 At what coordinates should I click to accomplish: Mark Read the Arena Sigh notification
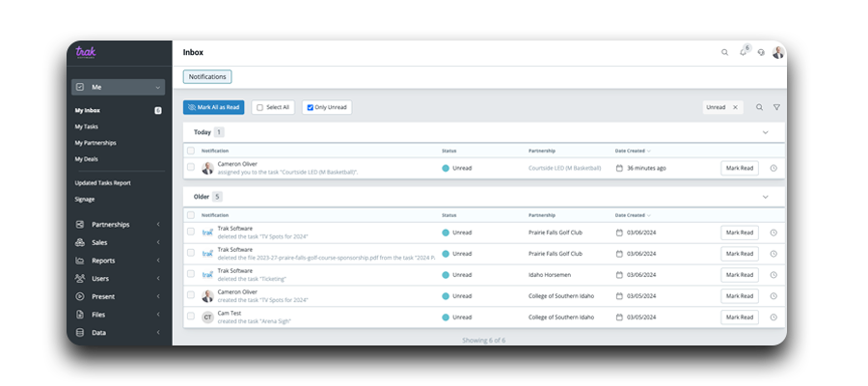click(740, 317)
